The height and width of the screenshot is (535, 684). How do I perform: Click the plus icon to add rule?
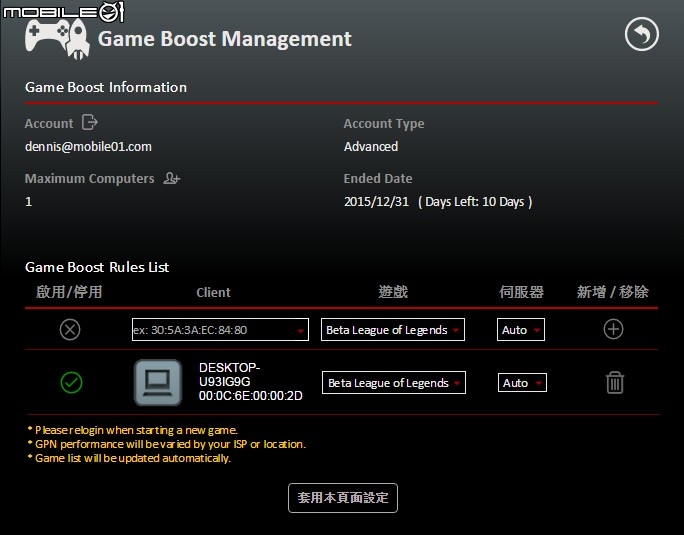613,329
